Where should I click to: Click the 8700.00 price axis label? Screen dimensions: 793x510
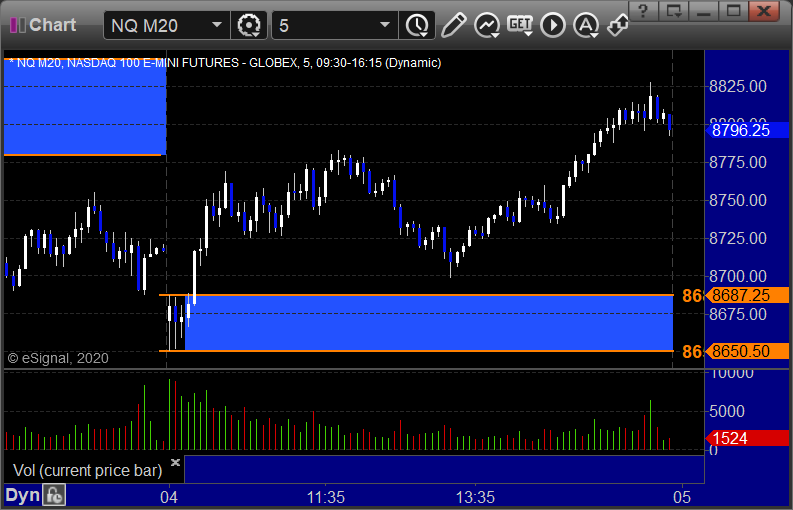point(738,276)
